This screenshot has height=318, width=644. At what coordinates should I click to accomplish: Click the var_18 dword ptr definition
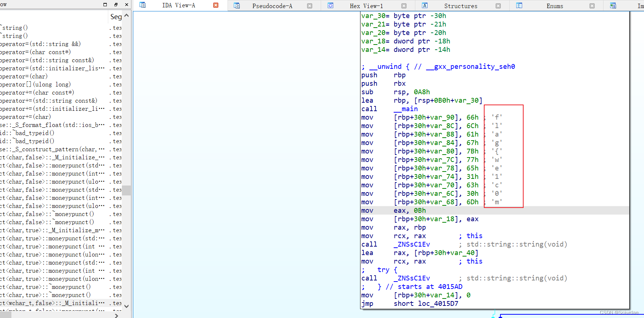406,41
